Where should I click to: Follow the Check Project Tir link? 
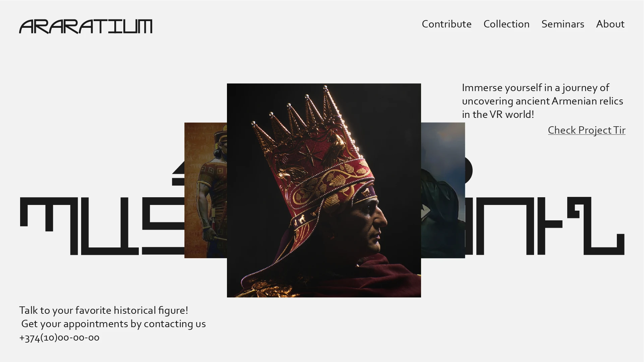(x=586, y=130)
